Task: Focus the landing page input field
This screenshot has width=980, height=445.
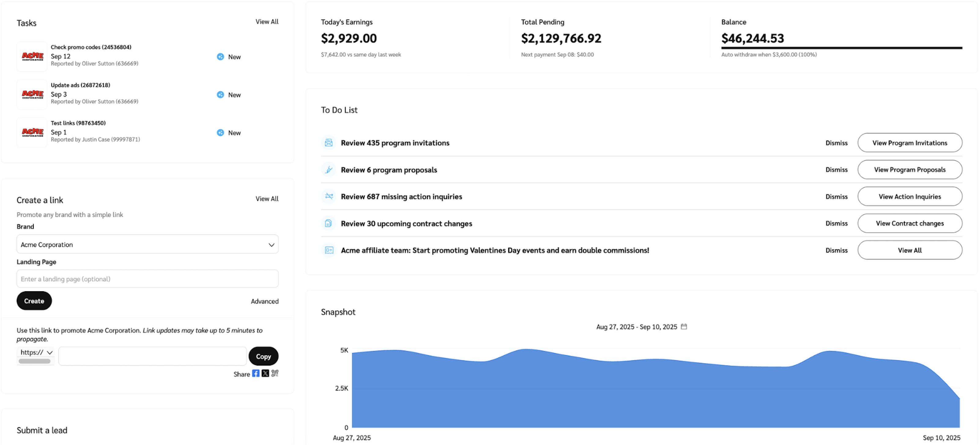Action: 147,279
